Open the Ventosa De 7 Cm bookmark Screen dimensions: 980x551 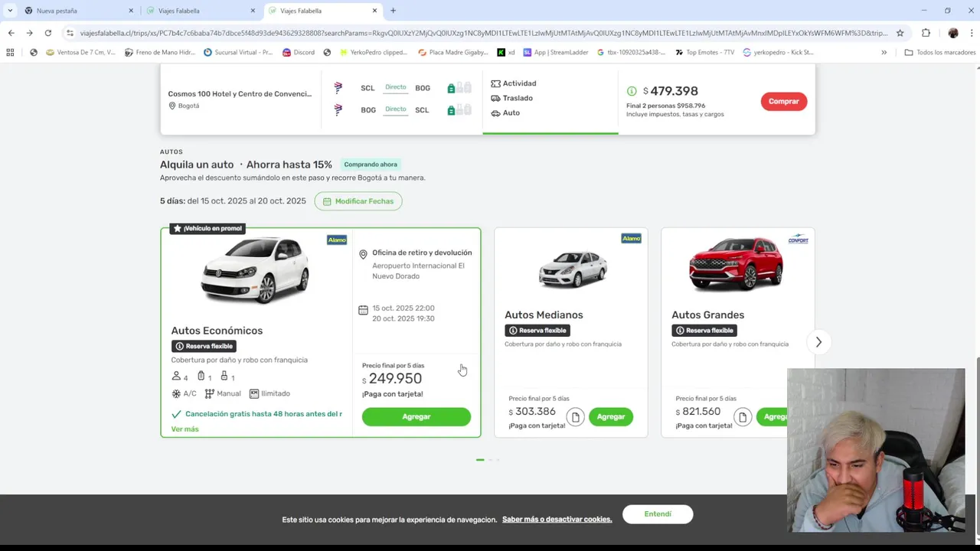coord(81,52)
